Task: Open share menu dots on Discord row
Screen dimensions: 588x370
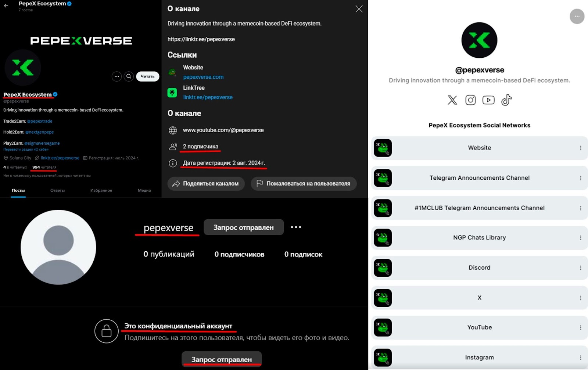Action: click(580, 268)
